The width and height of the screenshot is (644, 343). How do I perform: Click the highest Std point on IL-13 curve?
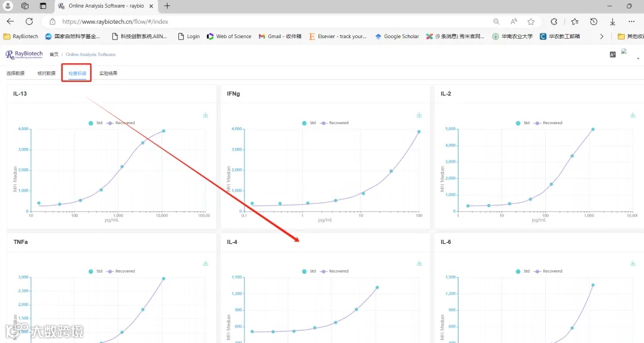click(x=163, y=131)
